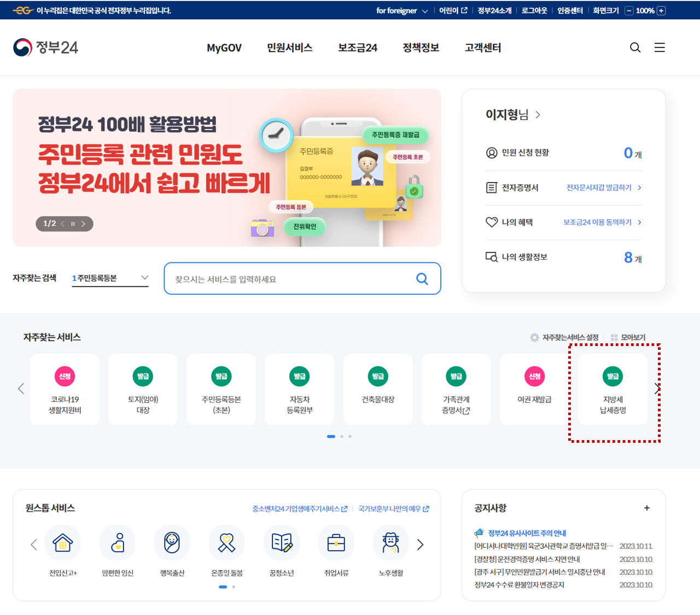Increase screen size with plus button
This screenshot has width=700, height=615.
tap(661, 10)
